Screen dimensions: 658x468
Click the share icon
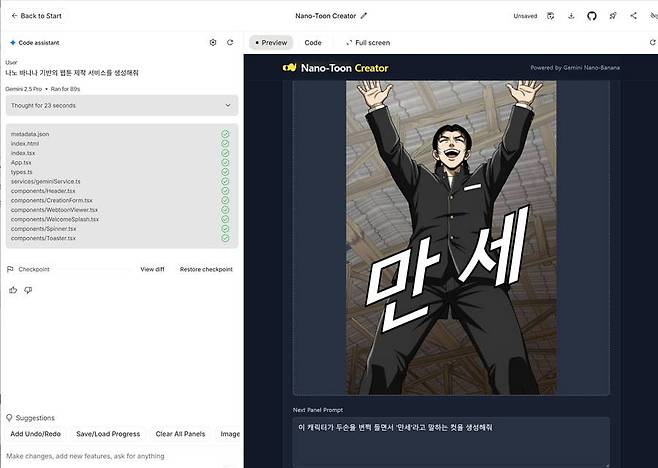point(633,16)
